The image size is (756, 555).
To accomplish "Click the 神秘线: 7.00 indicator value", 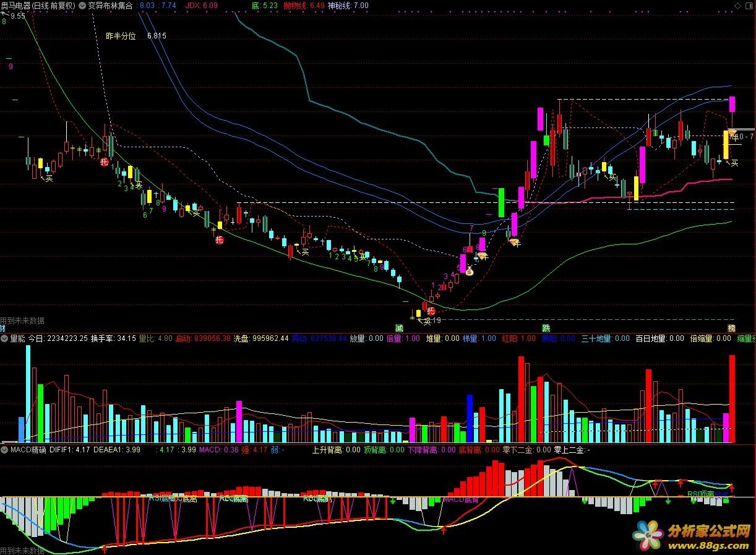I will pos(348,6).
